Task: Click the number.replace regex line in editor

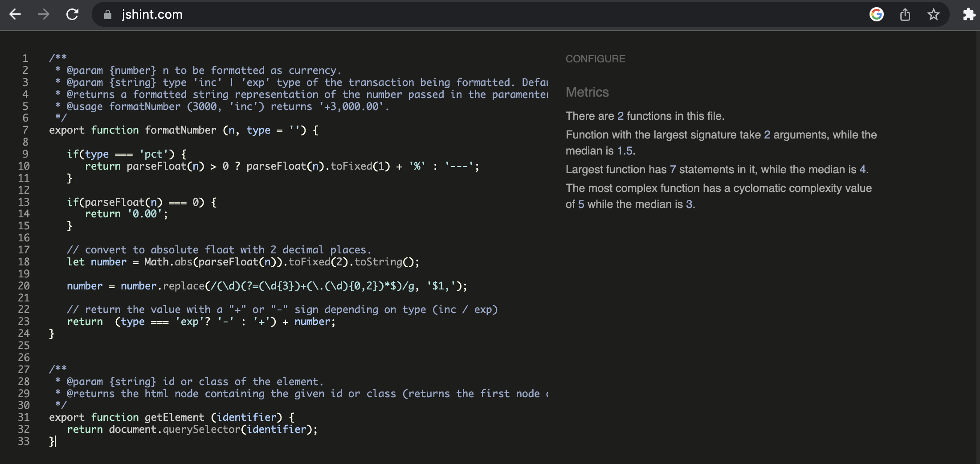Action: [266, 286]
